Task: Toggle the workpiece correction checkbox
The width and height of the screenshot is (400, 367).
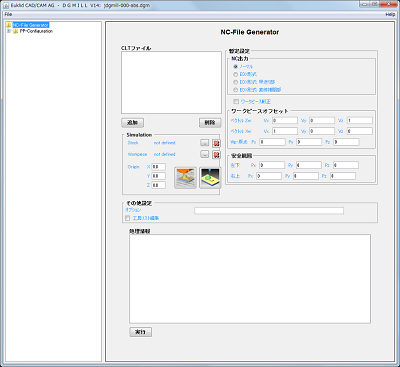Action: (x=236, y=101)
